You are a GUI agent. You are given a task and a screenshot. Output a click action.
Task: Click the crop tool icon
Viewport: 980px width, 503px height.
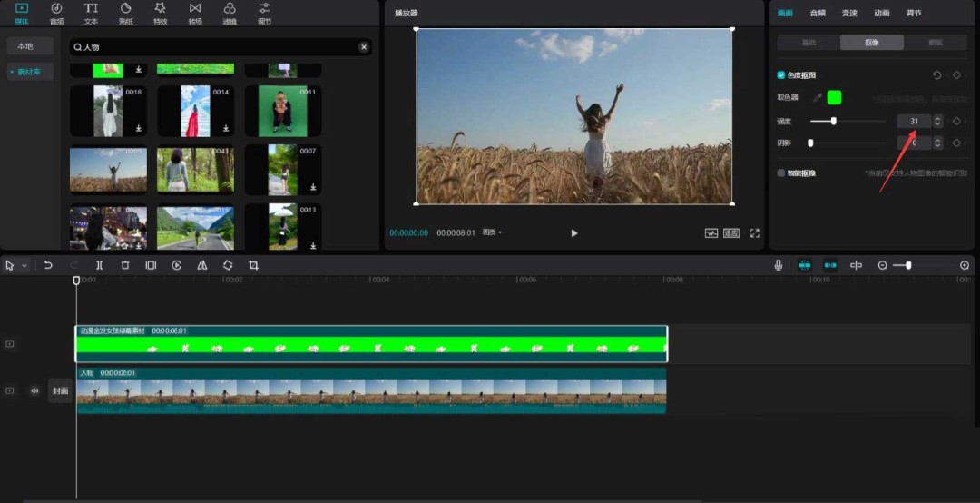[x=253, y=265]
